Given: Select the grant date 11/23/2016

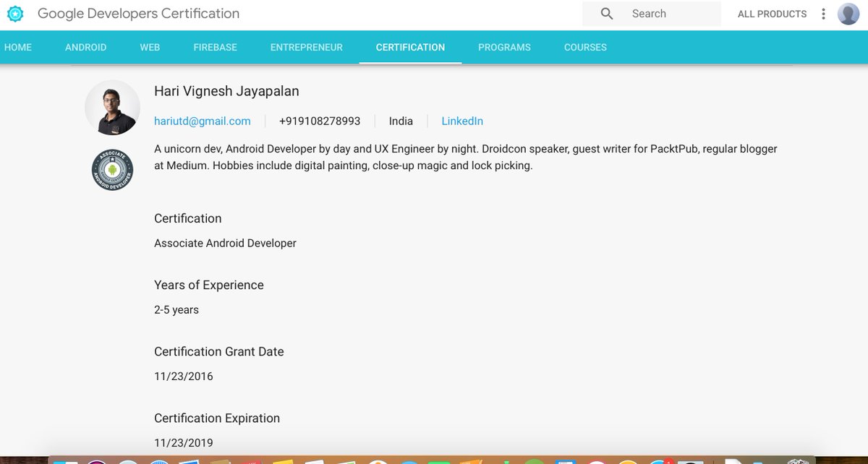Looking at the screenshot, I should point(184,376).
